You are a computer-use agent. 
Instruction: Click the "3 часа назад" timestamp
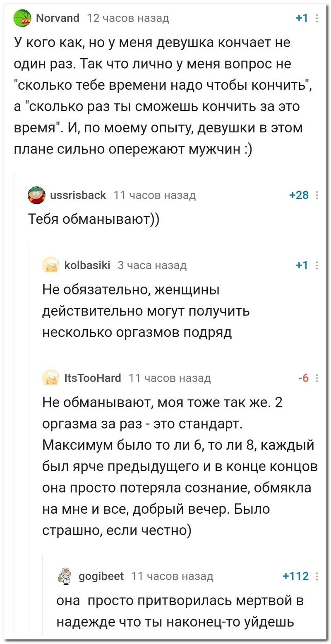pos(152,266)
